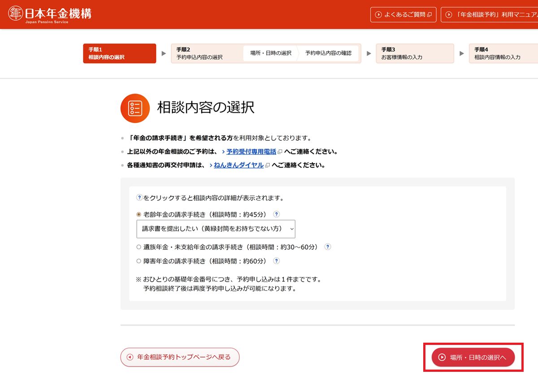Click help icon beside 障害年金の請求手続き
Image resolution: width=538 pixels, height=392 pixels.
[x=277, y=261]
